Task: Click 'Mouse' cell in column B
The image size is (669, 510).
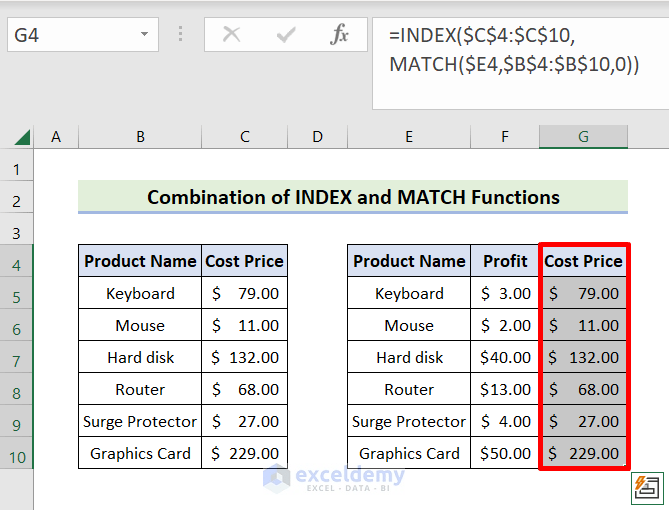Action: 140,325
